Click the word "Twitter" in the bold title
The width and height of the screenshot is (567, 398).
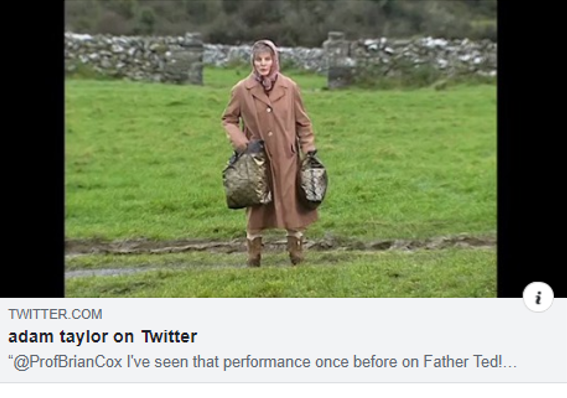tap(169, 337)
